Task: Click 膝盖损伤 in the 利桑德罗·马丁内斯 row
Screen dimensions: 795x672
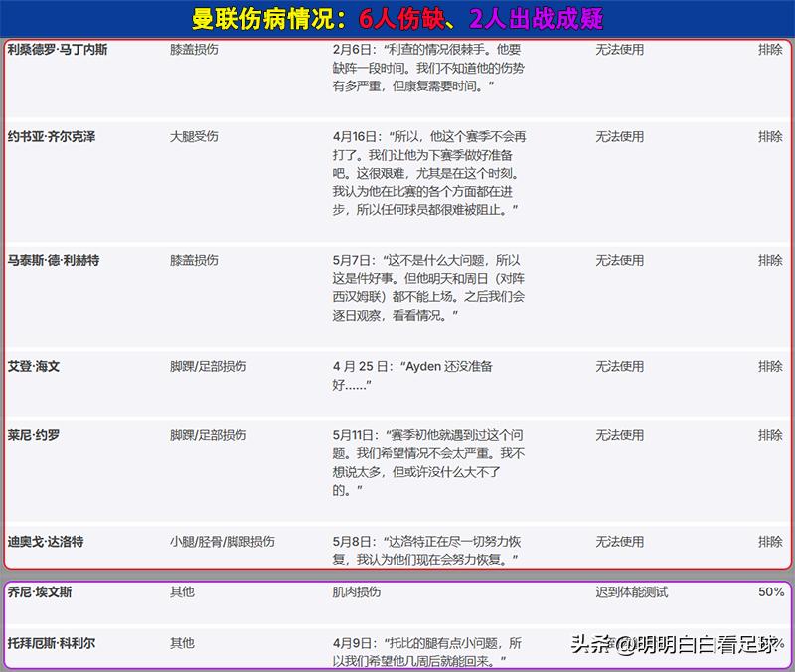Action: click(194, 49)
